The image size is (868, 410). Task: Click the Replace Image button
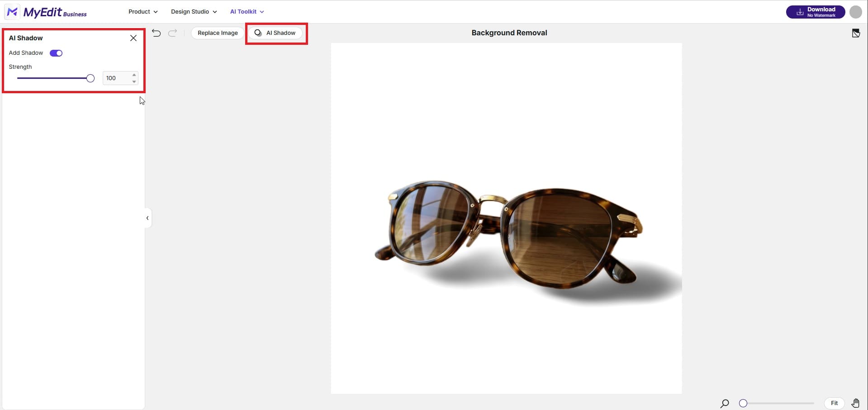click(x=217, y=33)
